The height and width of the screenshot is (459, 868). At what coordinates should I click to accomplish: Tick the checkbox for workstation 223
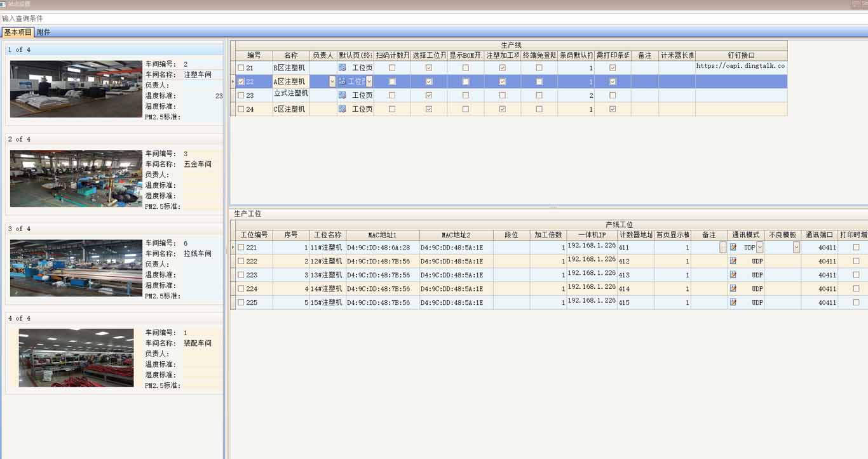tap(241, 275)
